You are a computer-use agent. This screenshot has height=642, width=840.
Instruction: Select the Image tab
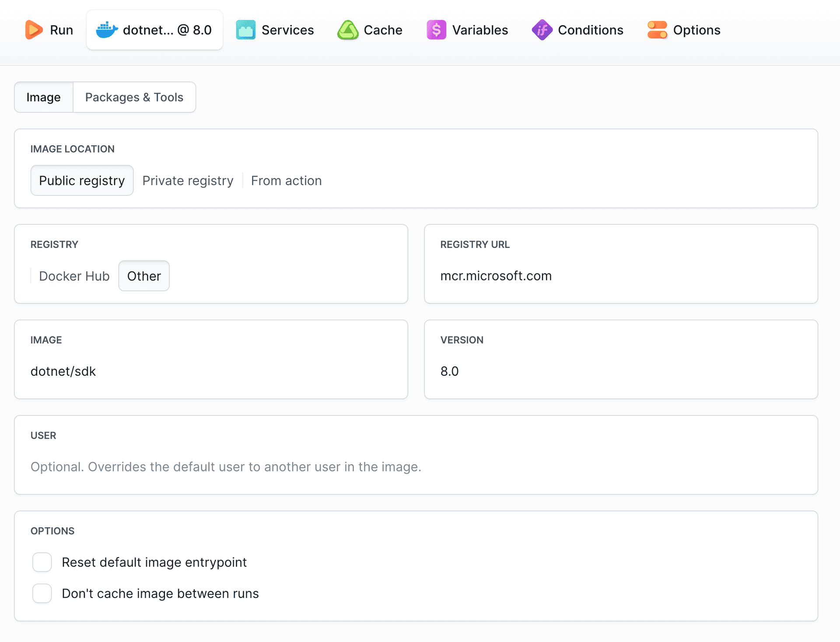click(x=44, y=97)
